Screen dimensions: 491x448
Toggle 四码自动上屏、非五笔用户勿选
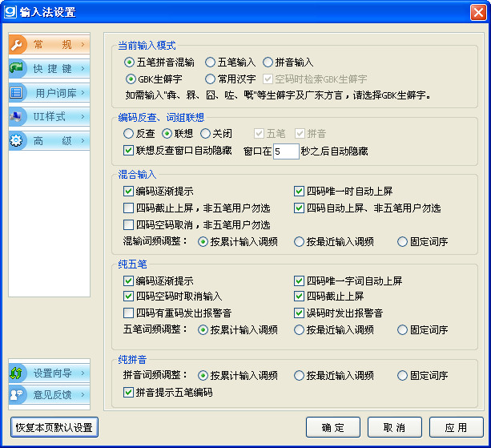(368, 208)
